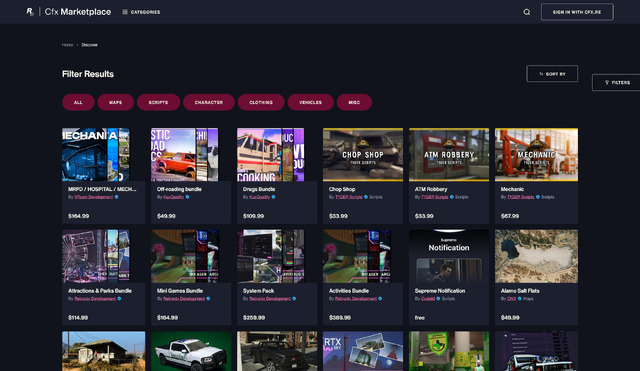Open the Off-roading bundle thumbnail
The width and height of the screenshot is (640, 371).
click(x=184, y=155)
